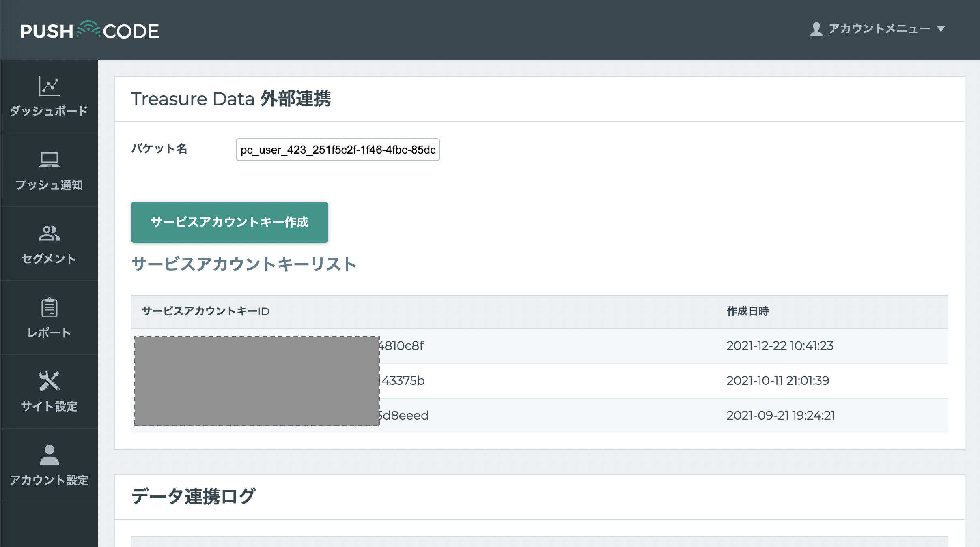Click サービスアカウントキー作成 button
Screen dimensions: 980x547
coord(229,222)
